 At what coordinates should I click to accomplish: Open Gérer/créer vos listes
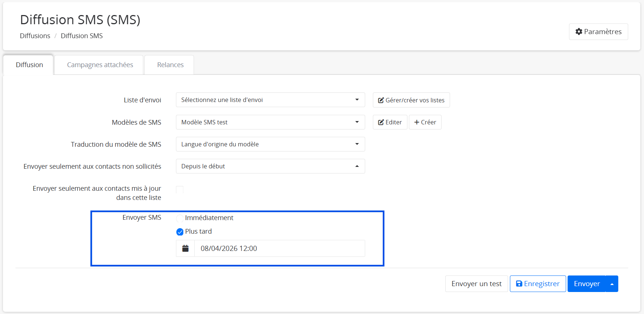click(x=411, y=100)
